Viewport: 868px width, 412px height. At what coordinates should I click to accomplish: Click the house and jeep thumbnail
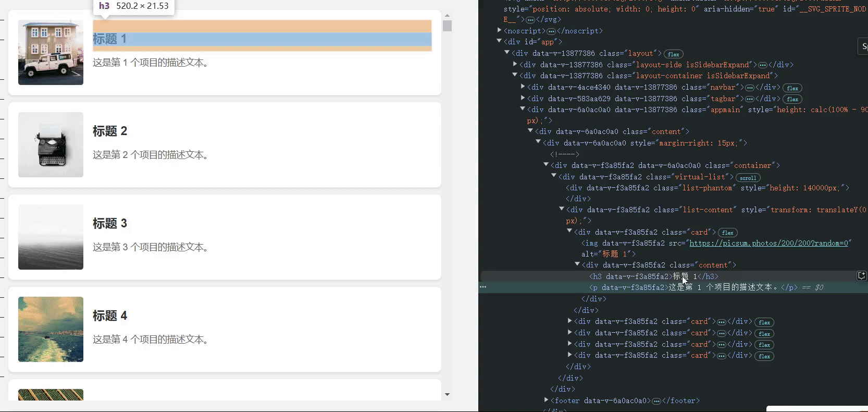[51, 53]
